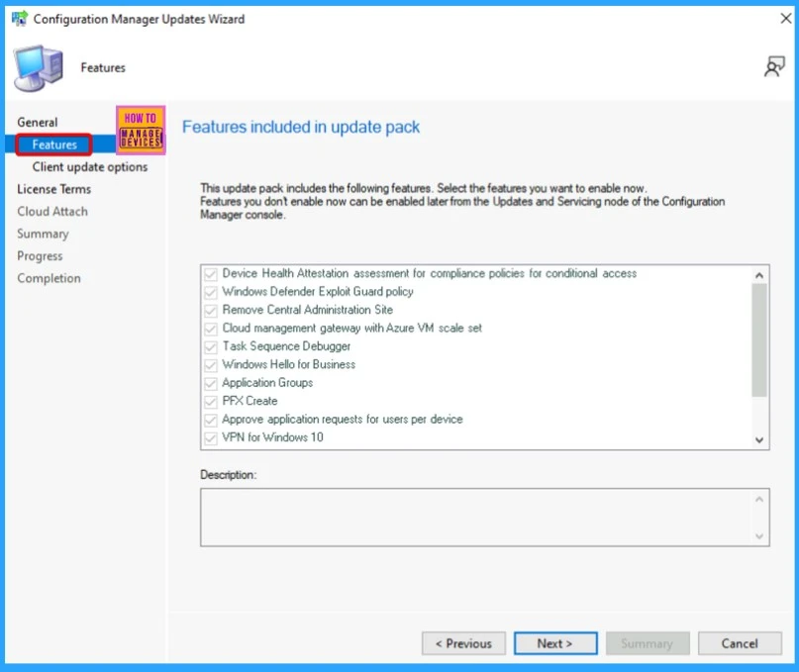Viewport: 799px width, 672px height.
Task: Toggle Application Groups checkbox
Action: click(x=211, y=383)
